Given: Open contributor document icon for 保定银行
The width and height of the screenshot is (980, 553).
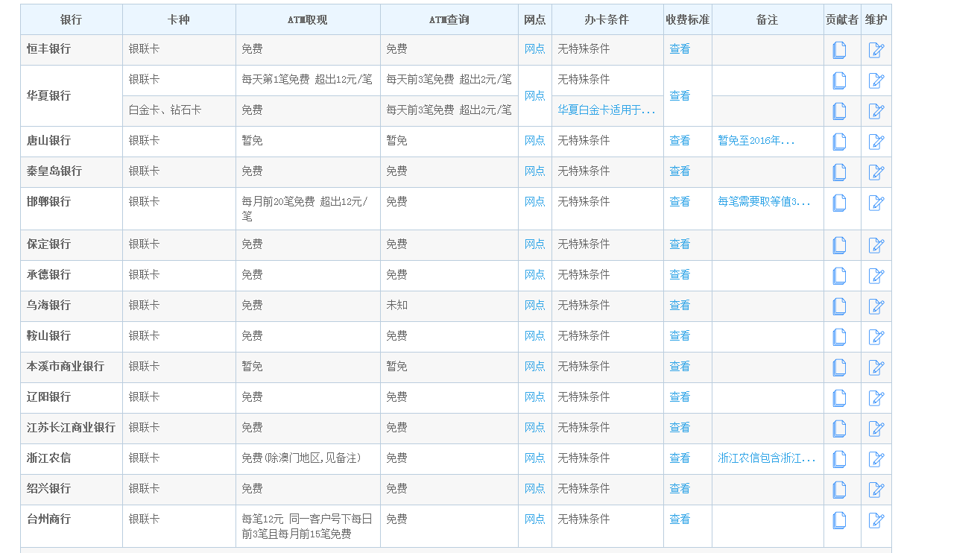Looking at the screenshot, I should (x=839, y=245).
